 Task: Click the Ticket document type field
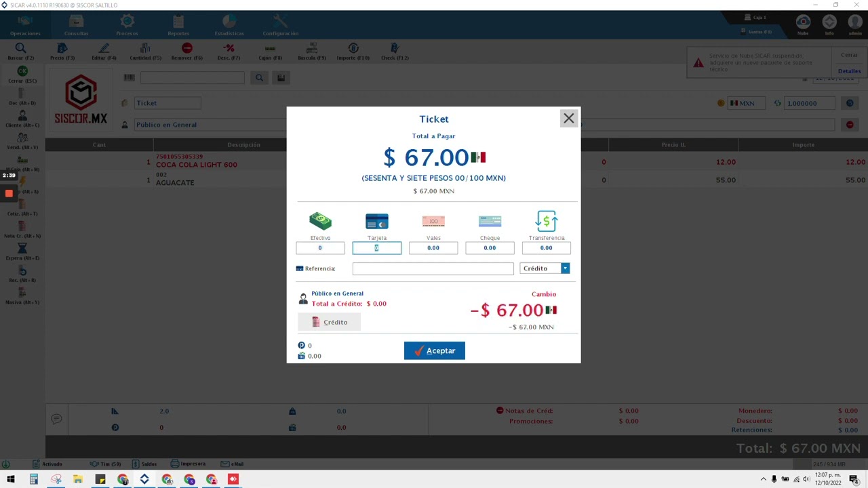click(167, 103)
